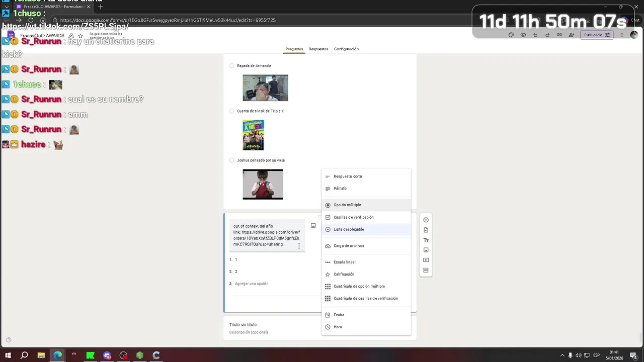The image size is (644, 362).
Task: Click the ESP language indicator
Action: tap(596, 355)
